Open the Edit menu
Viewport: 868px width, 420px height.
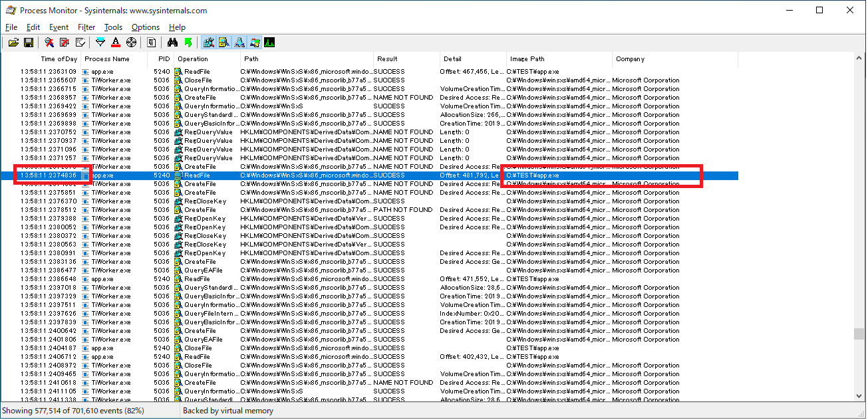[x=33, y=27]
